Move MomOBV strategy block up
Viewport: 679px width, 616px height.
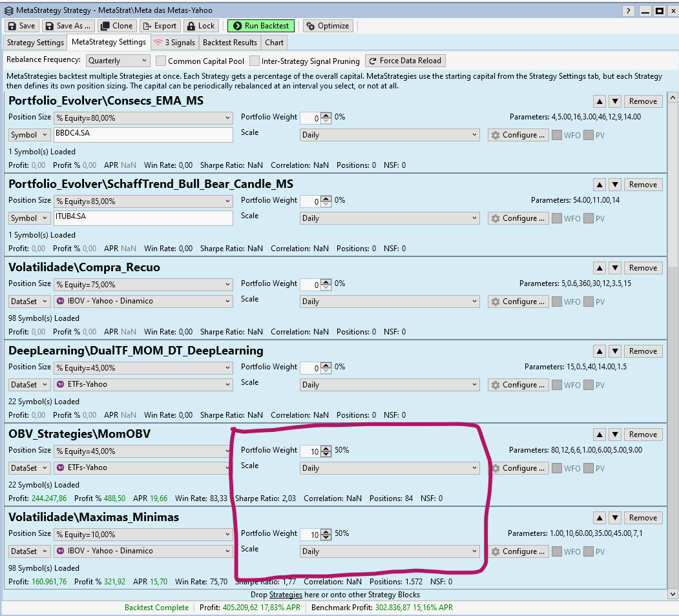coord(600,435)
